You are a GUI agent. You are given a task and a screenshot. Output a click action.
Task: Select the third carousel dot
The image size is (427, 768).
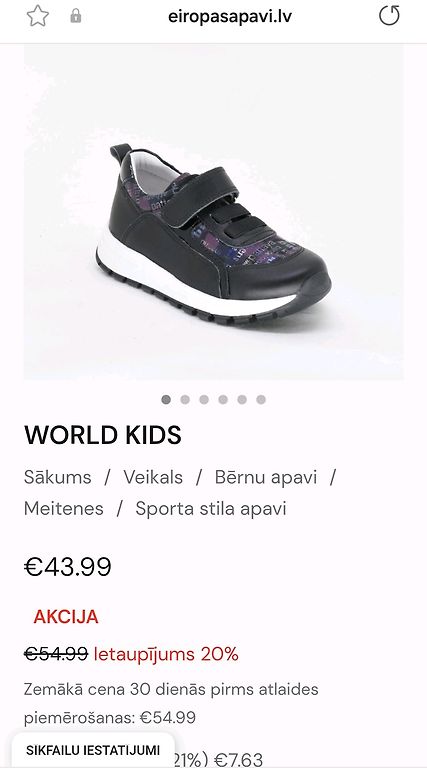(x=204, y=400)
